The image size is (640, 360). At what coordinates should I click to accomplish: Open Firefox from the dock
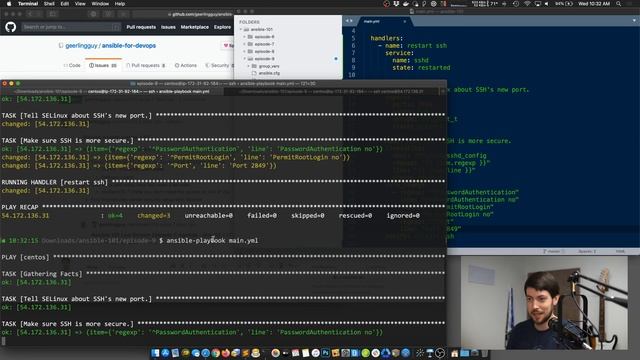(225, 353)
